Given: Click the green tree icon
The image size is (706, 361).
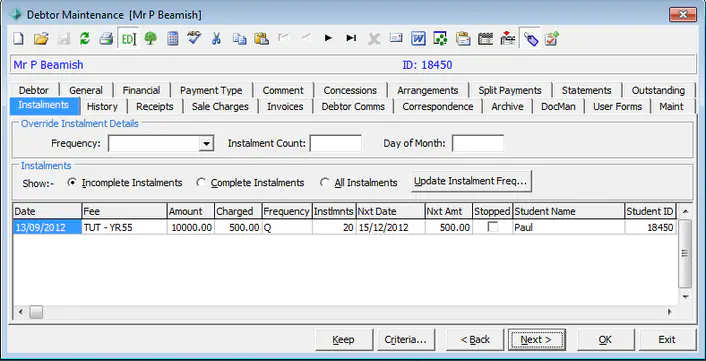Looking at the screenshot, I should pyautogui.click(x=150, y=39).
